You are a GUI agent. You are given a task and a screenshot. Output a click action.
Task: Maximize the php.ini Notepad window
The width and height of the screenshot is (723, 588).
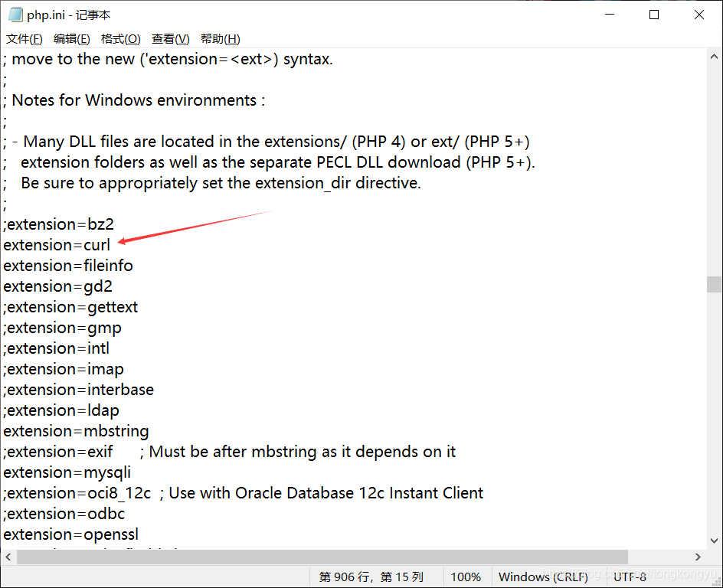point(654,15)
